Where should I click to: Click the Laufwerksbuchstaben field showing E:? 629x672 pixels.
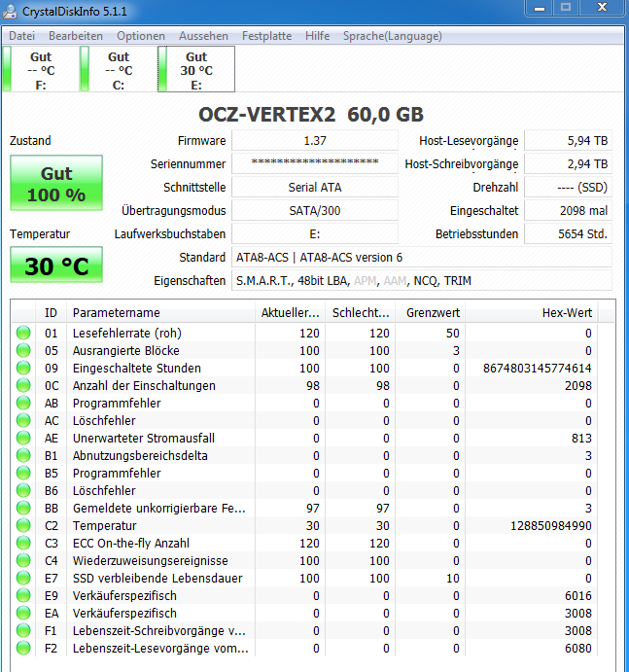click(x=315, y=234)
